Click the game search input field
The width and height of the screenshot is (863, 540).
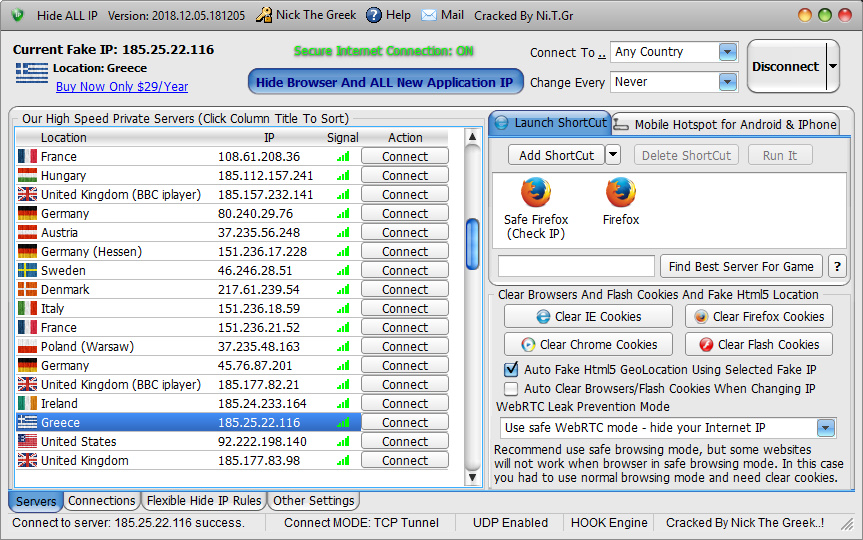pos(576,266)
